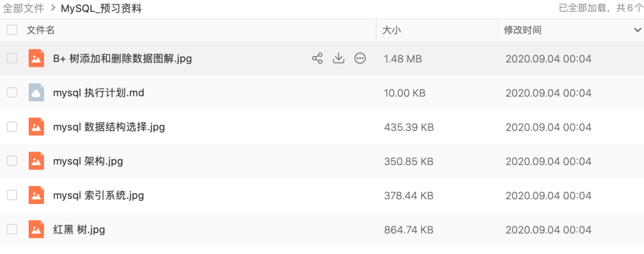The width and height of the screenshot is (644, 254).
Task: Open more options for B+ 树 file
Action: click(x=360, y=58)
